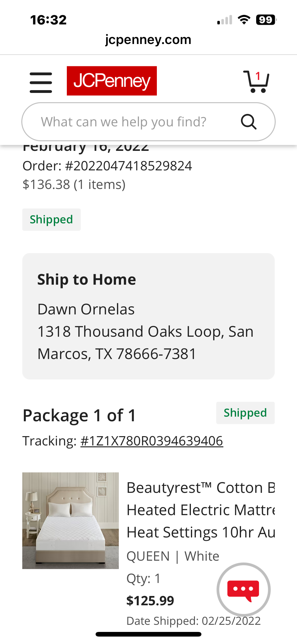Viewport: 297px width, 644px height.
Task: Tap the Shipped badge under order total
Action: [51, 220]
